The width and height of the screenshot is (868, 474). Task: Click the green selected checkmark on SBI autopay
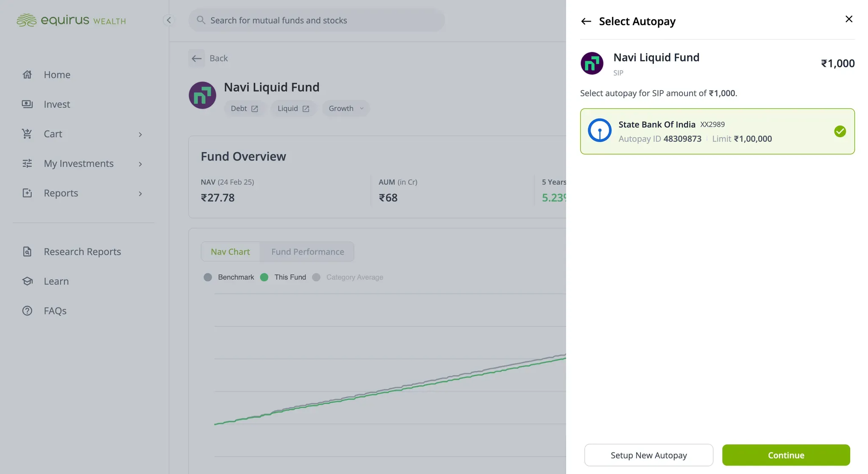point(840,131)
